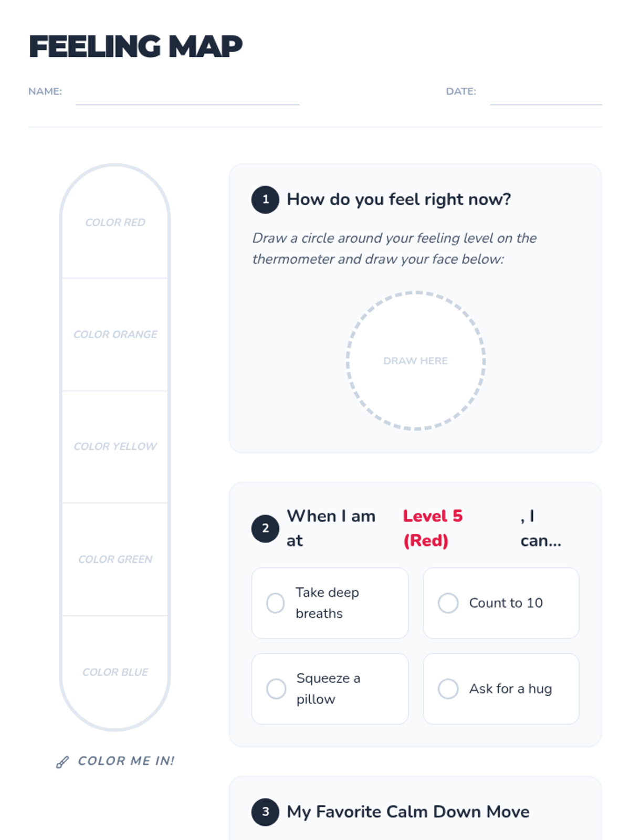Click the Feeling Map title
Screen dimensions: 630x840
coord(135,46)
